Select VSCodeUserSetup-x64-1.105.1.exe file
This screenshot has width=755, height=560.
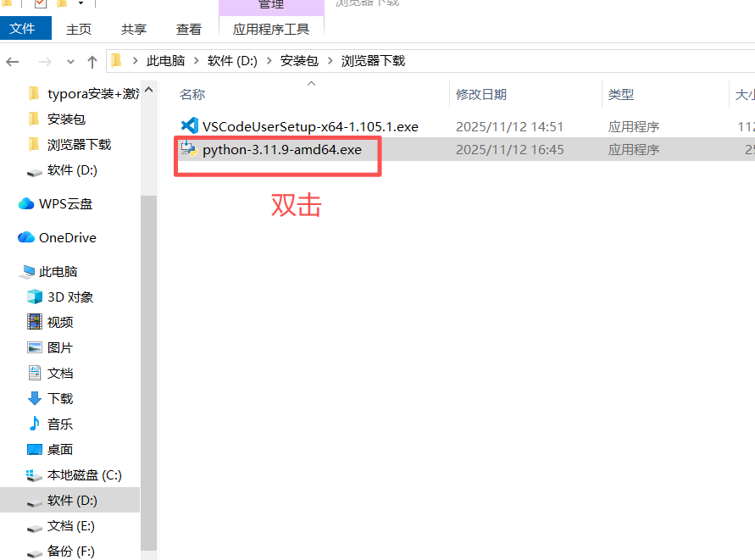click(310, 126)
